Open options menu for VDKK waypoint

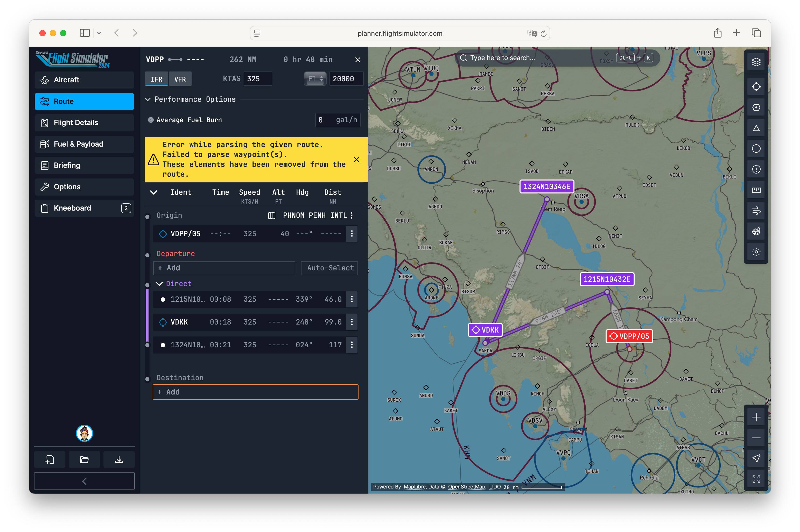click(x=352, y=322)
